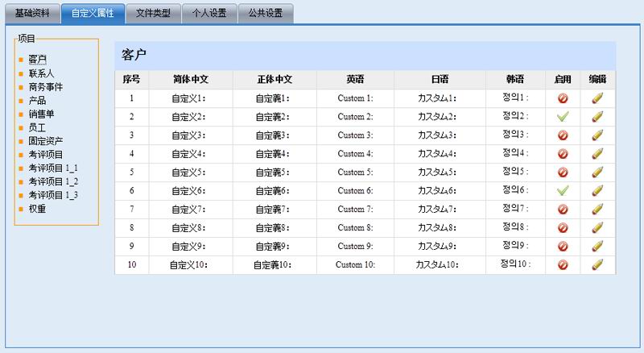Toggle enabled status for Custom 7
The image size is (644, 353).
tap(563, 210)
